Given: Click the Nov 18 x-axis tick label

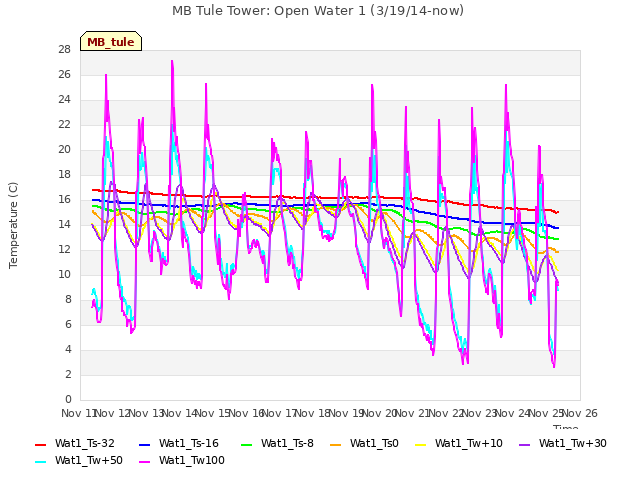Looking at the screenshot, I should (x=313, y=413).
